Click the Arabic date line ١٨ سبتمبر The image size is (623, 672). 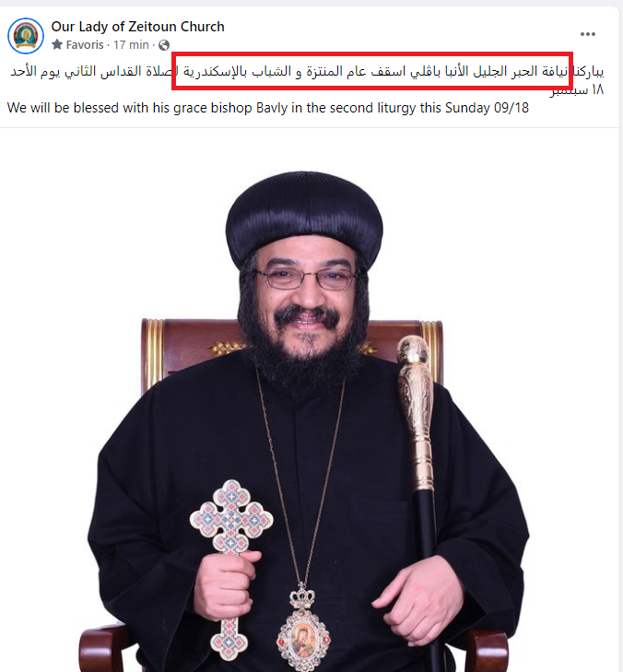(577, 89)
